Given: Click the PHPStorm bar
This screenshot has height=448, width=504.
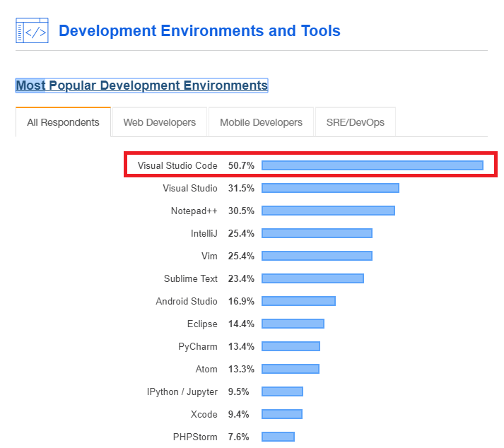Looking at the screenshot, I should [x=278, y=437].
